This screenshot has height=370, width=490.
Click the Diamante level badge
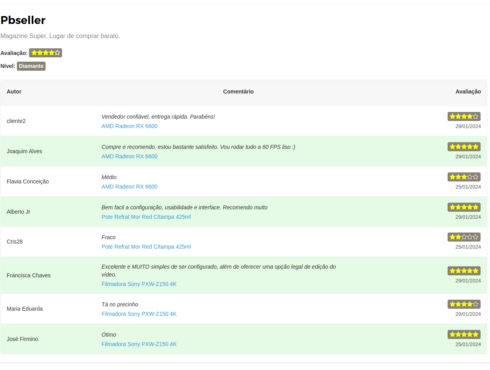31,66
